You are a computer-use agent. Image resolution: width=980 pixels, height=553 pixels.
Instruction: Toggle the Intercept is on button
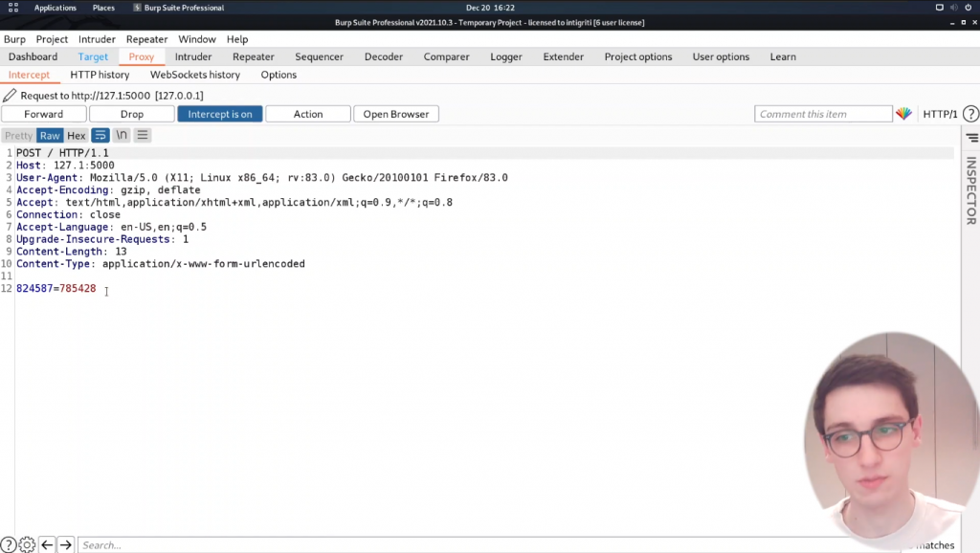[x=220, y=114]
